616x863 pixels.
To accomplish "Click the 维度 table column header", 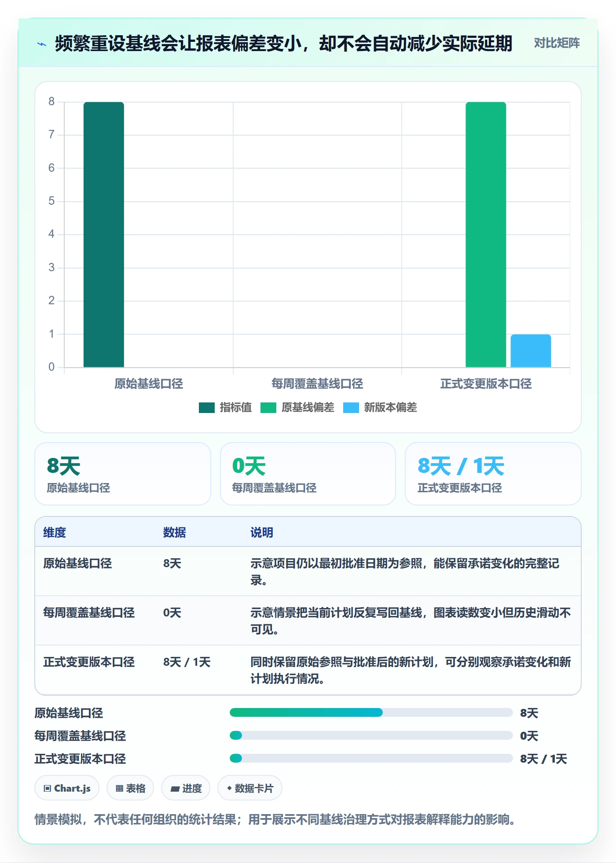I will (x=55, y=532).
